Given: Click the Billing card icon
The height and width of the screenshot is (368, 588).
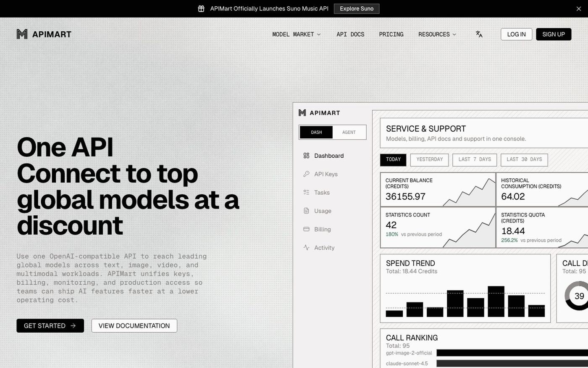Looking at the screenshot, I should [x=306, y=229].
